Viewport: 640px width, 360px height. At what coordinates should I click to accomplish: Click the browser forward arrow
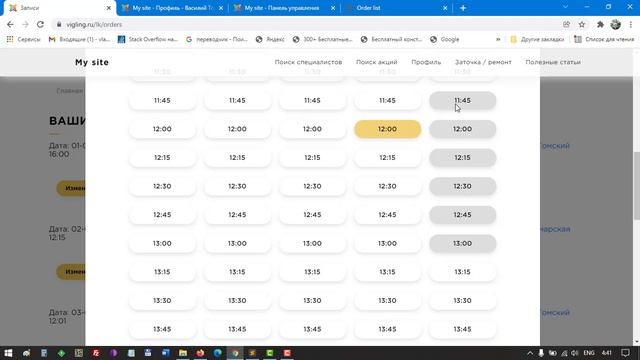pos(25,24)
